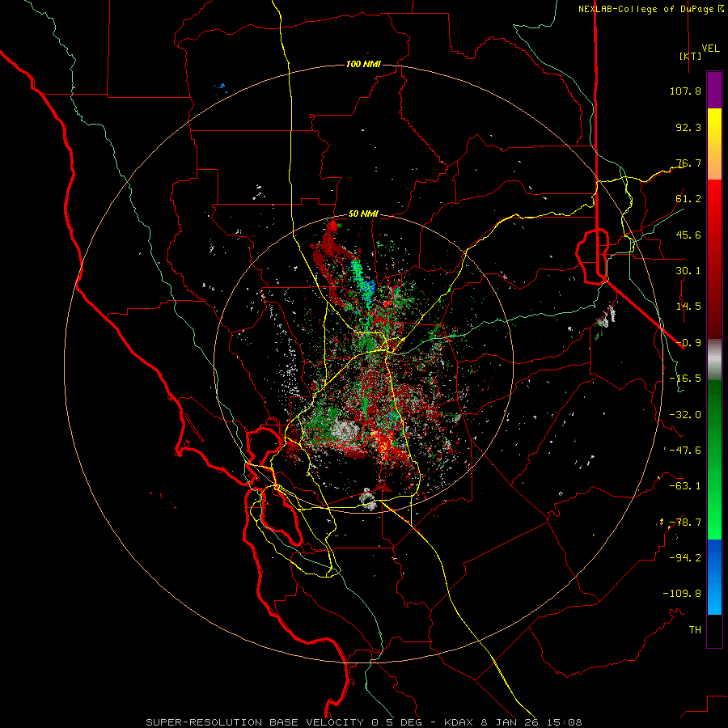Viewport: 728px width, 728px height.
Task: Pick the gray segment of the velocity scale
Action: 714,360
